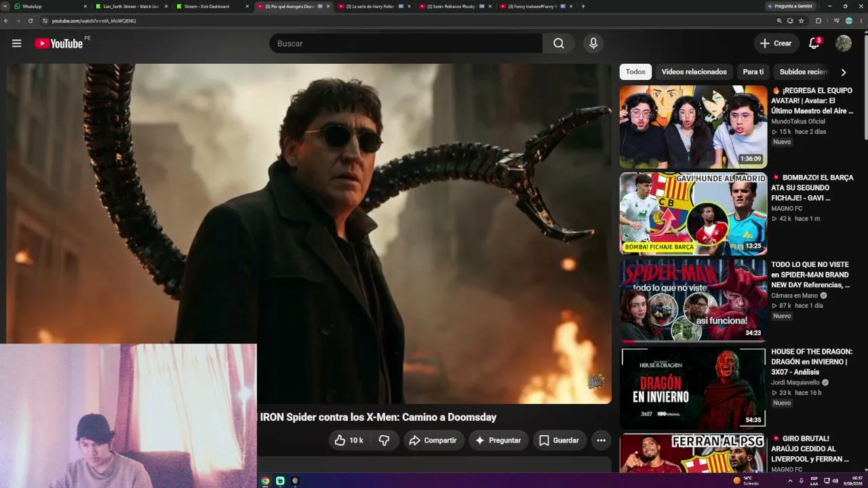The width and height of the screenshot is (868, 488).
Task: Switch taskbar input language ESP
Action: point(814,481)
